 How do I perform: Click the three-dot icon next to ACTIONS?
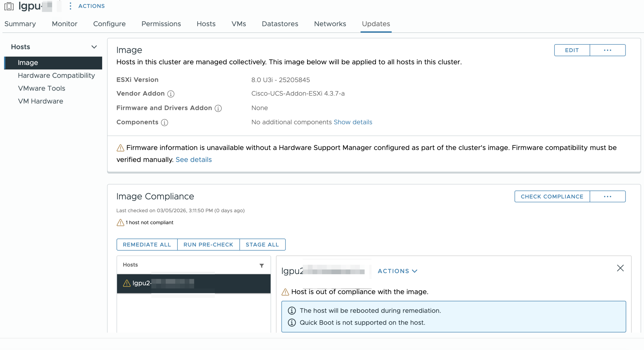click(x=70, y=6)
